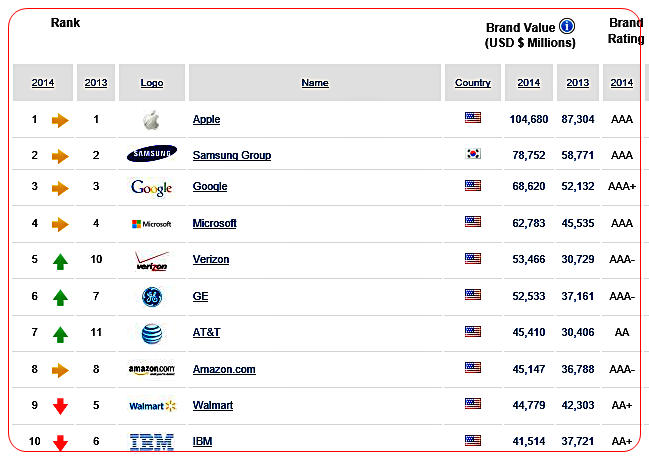Open the Amazon.com brand link
Image resolution: width=649 pixels, height=460 pixels.
(x=224, y=369)
